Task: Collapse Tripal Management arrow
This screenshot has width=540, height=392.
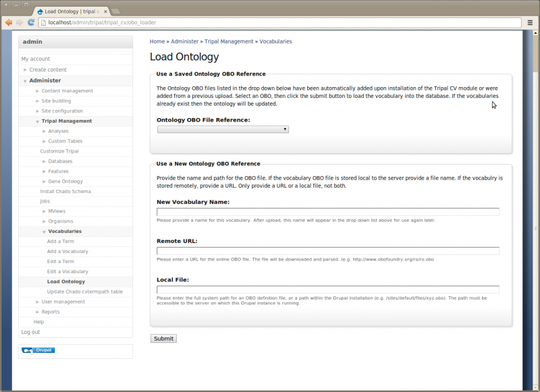Action: pyautogui.click(x=37, y=121)
